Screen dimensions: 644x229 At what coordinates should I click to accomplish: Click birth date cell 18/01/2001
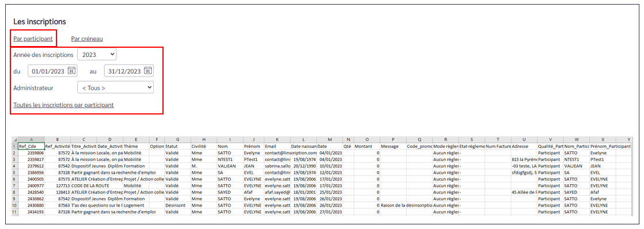point(303,192)
